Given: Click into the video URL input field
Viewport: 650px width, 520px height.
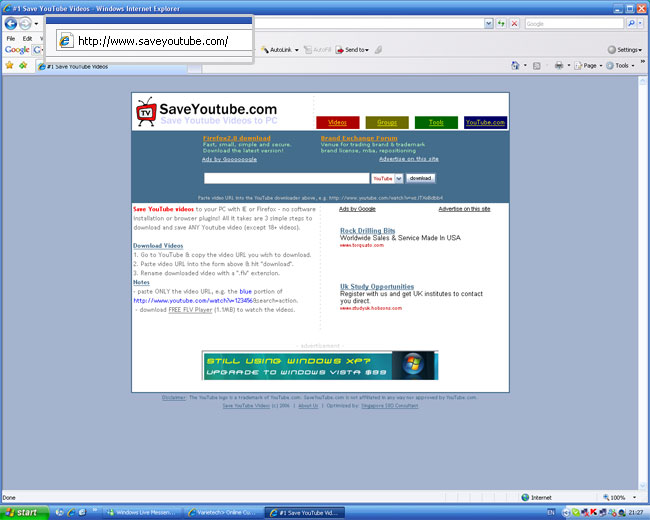Looking at the screenshot, I should 286,178.
